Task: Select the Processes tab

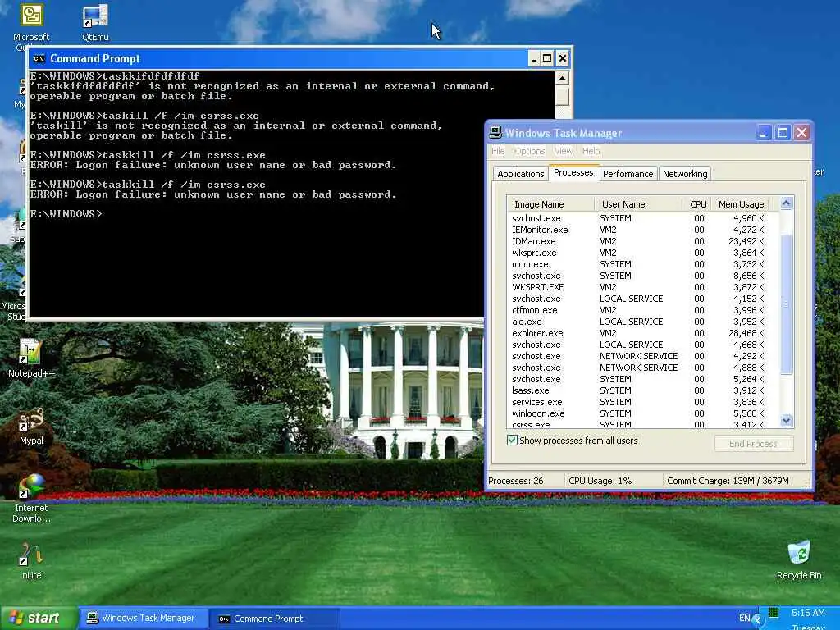Action: 573,172
